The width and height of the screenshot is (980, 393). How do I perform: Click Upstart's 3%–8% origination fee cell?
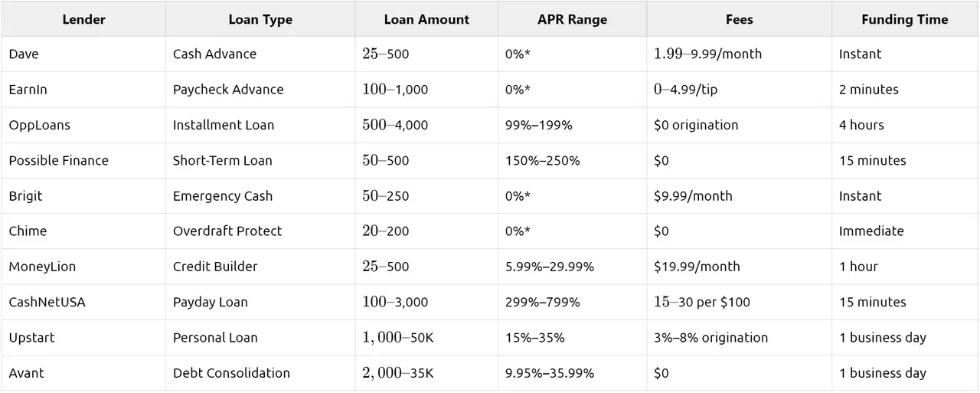click(740, 337)
